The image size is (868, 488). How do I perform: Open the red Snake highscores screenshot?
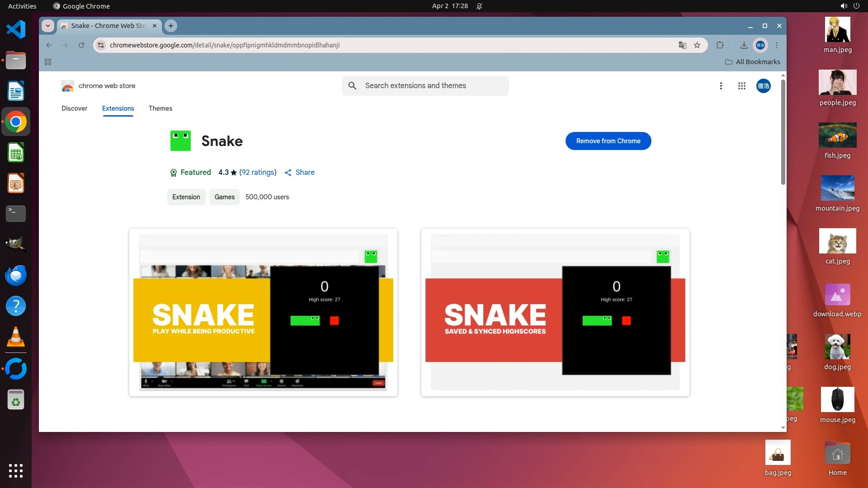pyautogui.click(x=555, y=312)
